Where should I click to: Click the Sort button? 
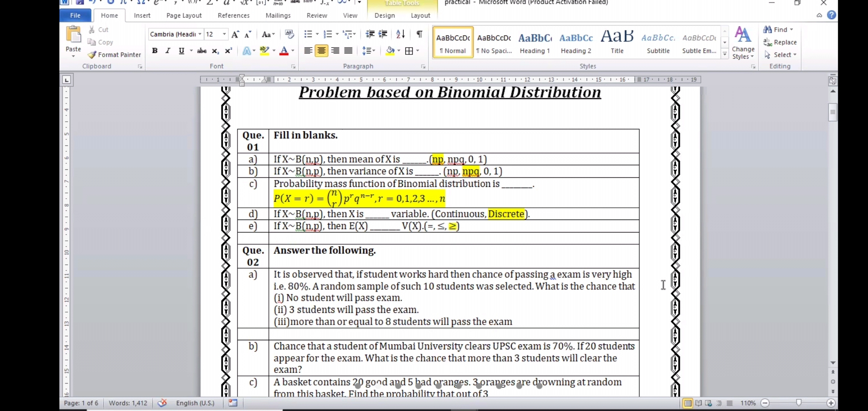point(400,34)
